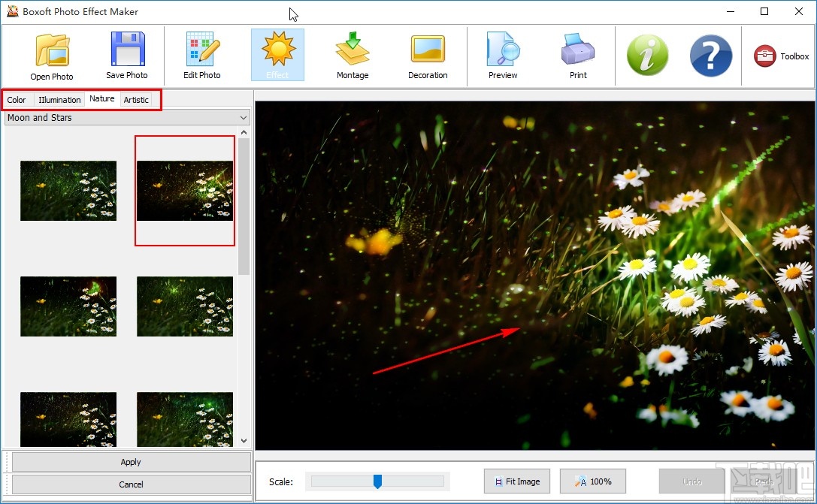This screenshot has width=817, height=504.
Task: Open the Toolbox menu
Action: pyautogui.click(x=781, y=56)
